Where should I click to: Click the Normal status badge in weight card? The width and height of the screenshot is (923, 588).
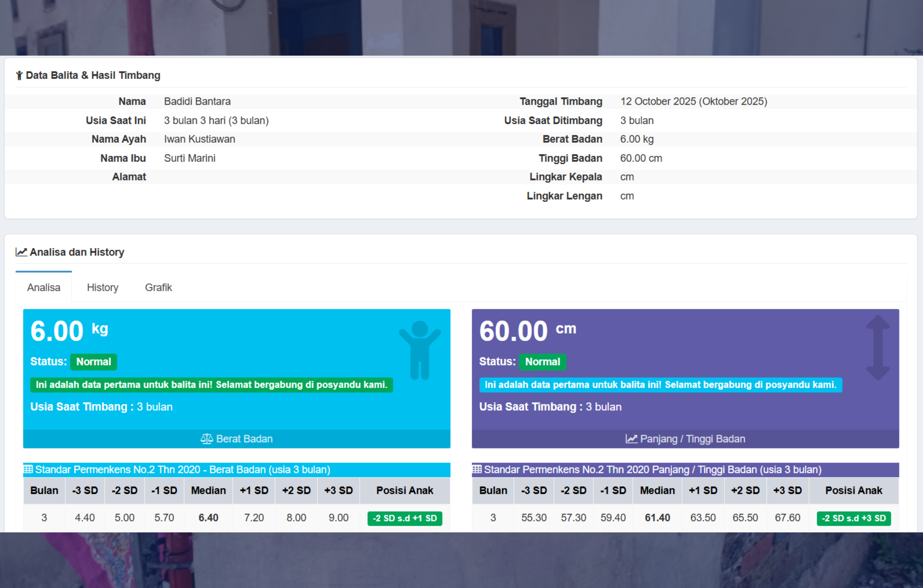93,361
